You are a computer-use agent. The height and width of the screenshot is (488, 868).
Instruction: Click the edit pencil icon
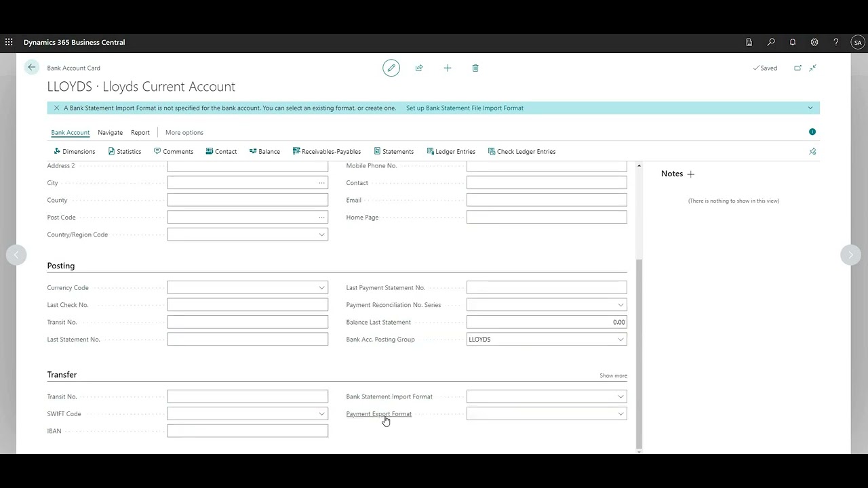pos(391,68)
